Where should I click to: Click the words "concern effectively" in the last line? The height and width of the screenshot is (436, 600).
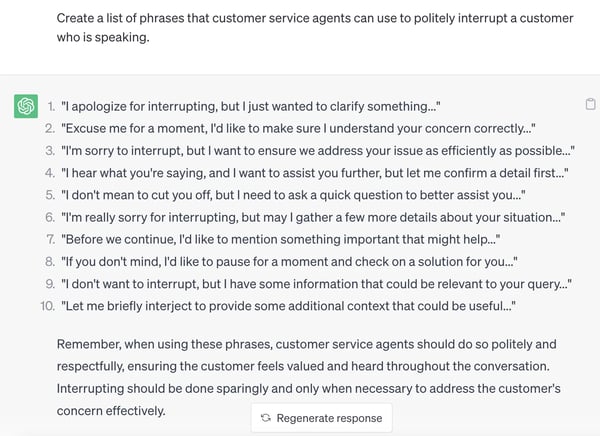110,411
